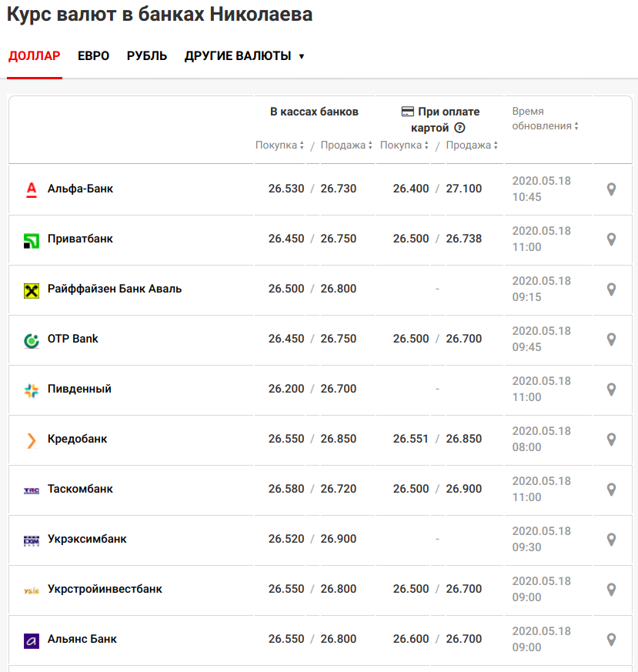Show Кредобанк location pin
This screenshot has height=672, width=638.
pos(611,440)
